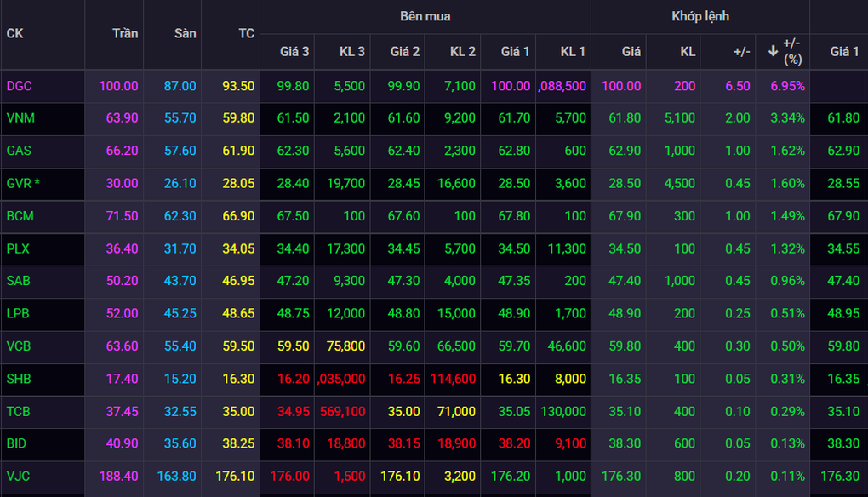Select the BCM ticker row
Screen dimensions: 868x497
[x=20, y=215]
